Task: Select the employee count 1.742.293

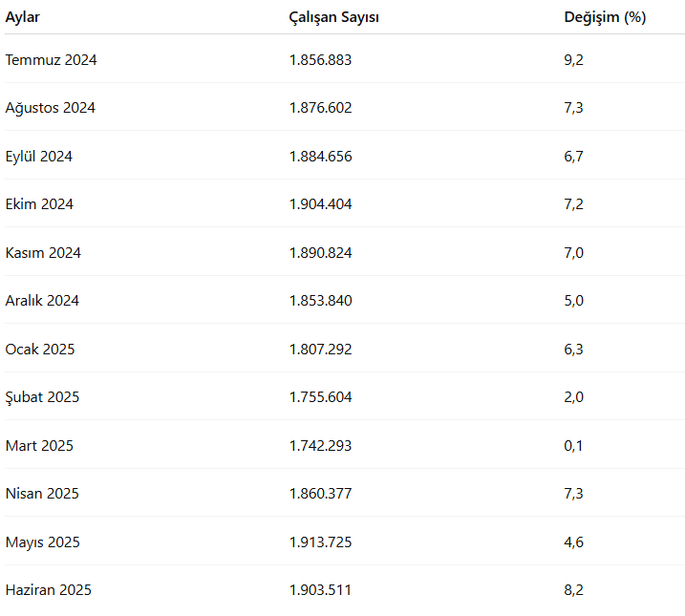Action: [320, 446]
